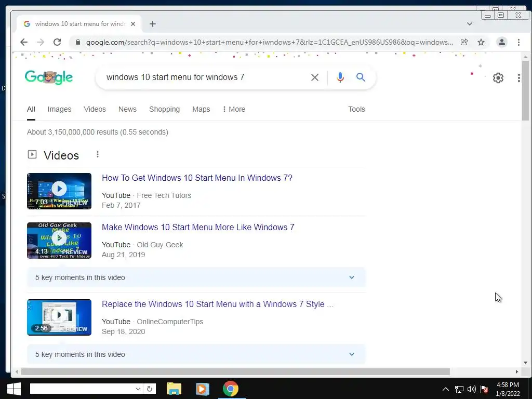Select the All results tab

[x=31, y=109]
